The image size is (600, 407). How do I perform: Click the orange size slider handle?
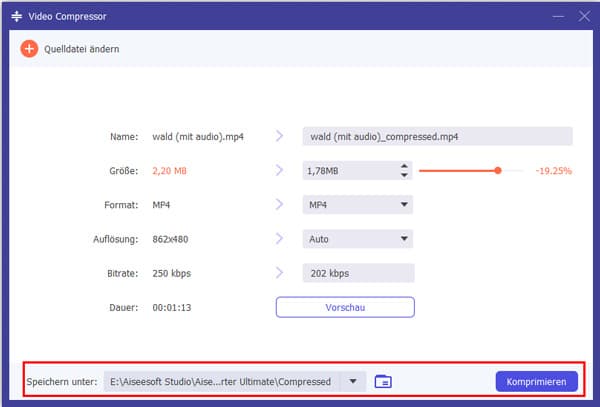(x=497, y=171)
